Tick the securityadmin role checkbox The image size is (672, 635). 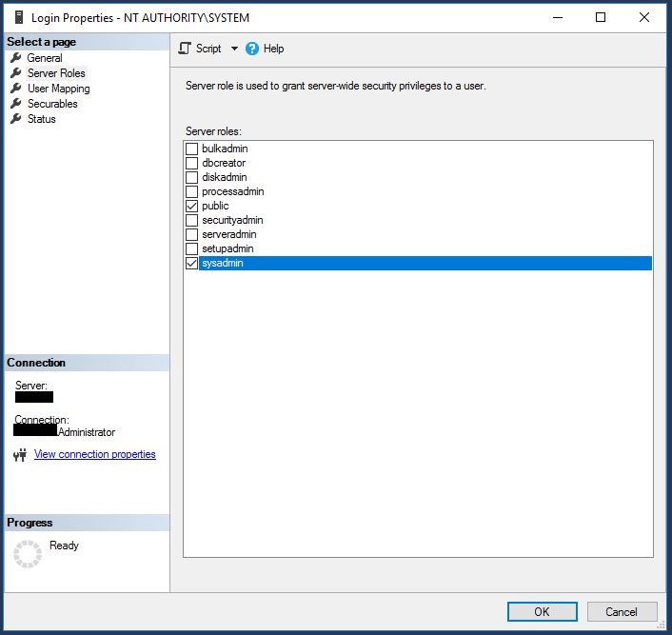[x=191, y=221]
